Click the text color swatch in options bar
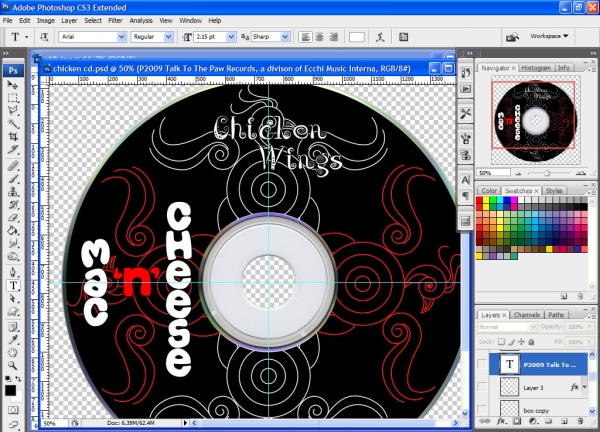Screen dimensions: 600x432 coord(357,37)
